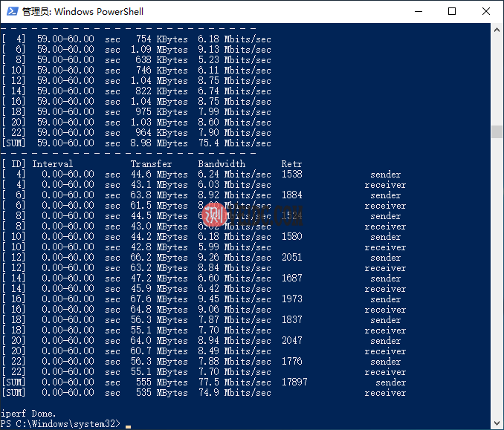Click the 8.49 Mbits/sec bandwidth value
This screenshot has height=430, width=504.
[235, 351]
